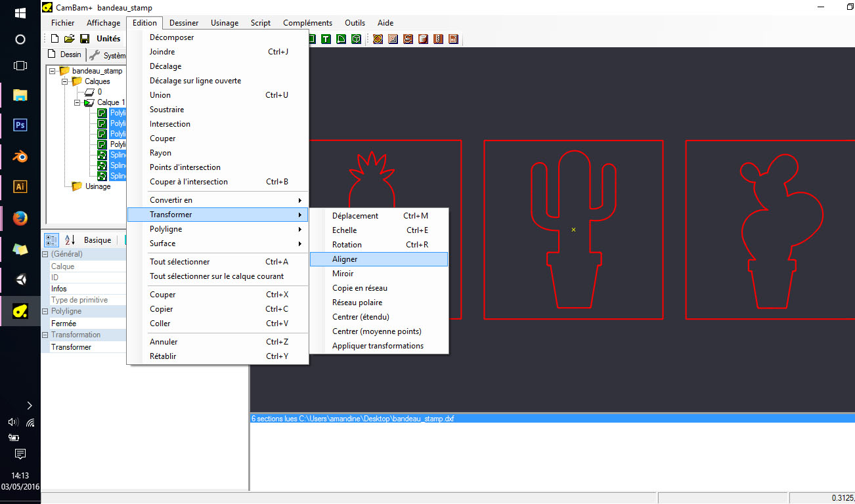Viewport: 855px width, 504px height.
Task: Click the Basique properties view button
Action: pos(97,240)
